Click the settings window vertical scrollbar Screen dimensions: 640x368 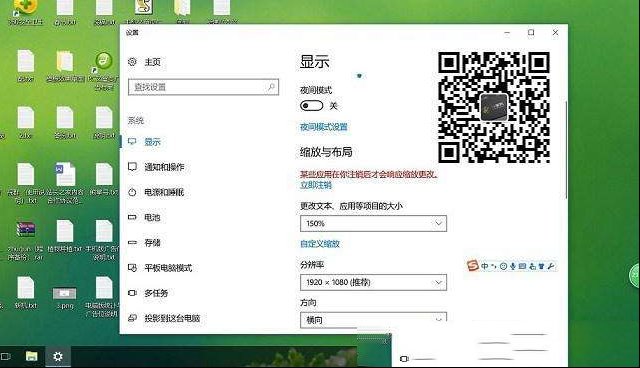point(566,149)
